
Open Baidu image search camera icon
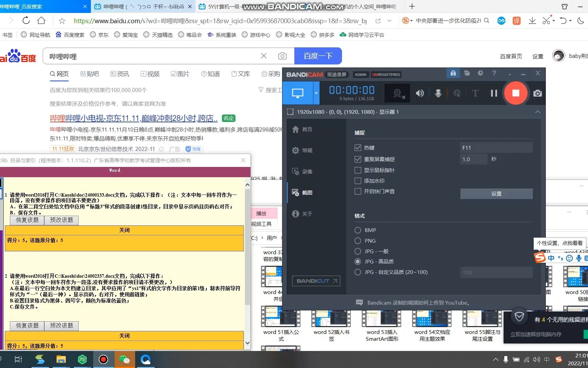pyautogui.click(x=282, y=56)
